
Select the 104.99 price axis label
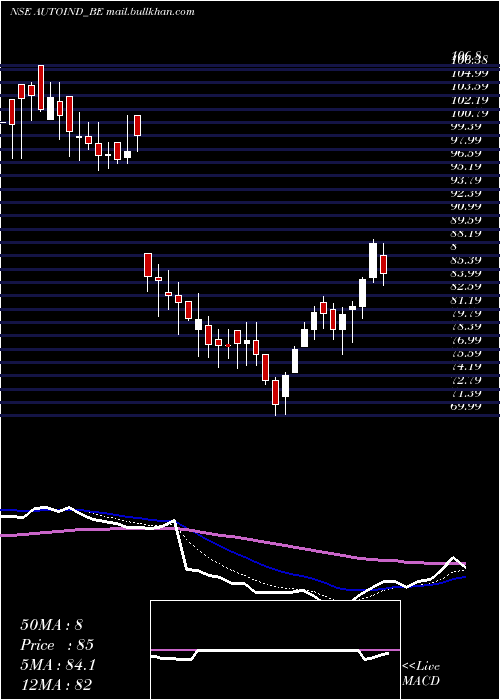click(471, 73)
